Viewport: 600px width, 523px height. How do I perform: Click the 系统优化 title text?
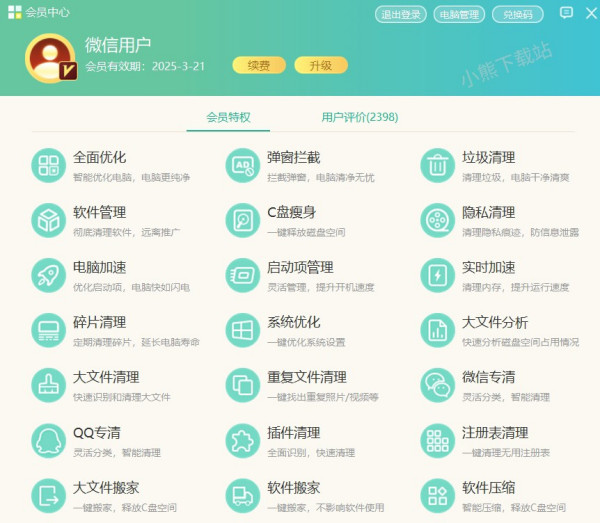click(293, 322)
